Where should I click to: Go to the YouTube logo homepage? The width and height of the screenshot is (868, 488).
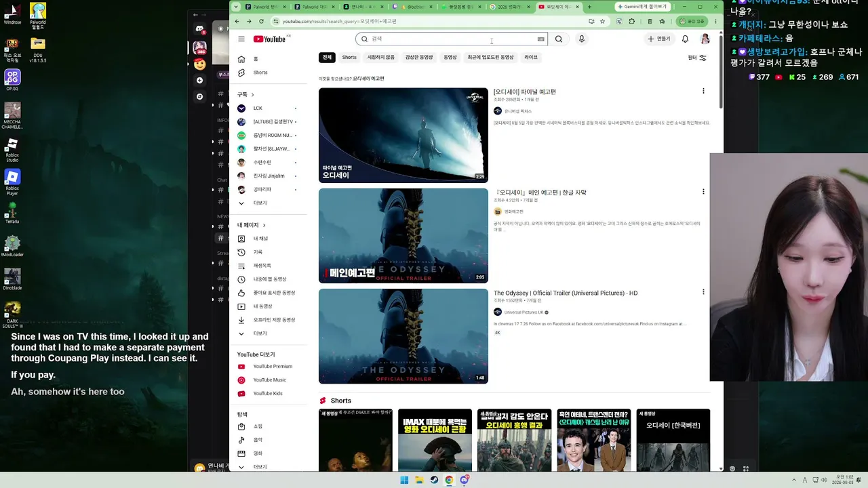270,39
